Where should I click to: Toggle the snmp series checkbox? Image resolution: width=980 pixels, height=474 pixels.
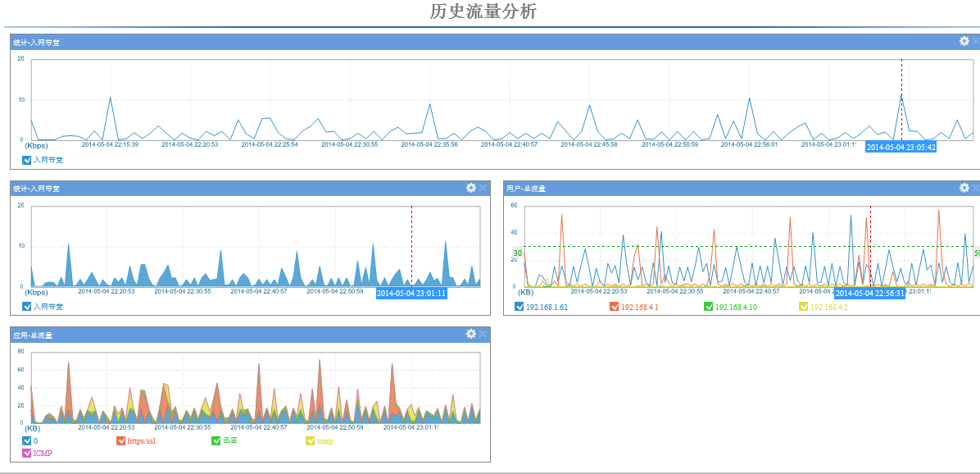pyautogui.click(x=311, y=441)
